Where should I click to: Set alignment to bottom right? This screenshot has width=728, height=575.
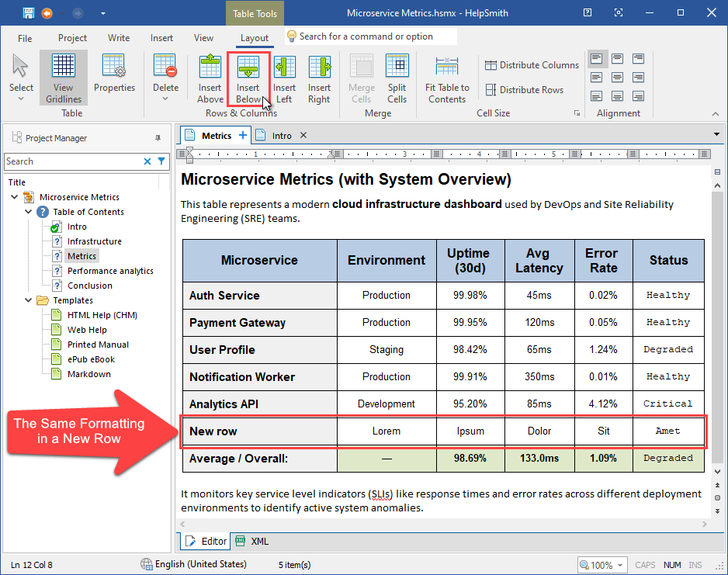click(639, 95)
